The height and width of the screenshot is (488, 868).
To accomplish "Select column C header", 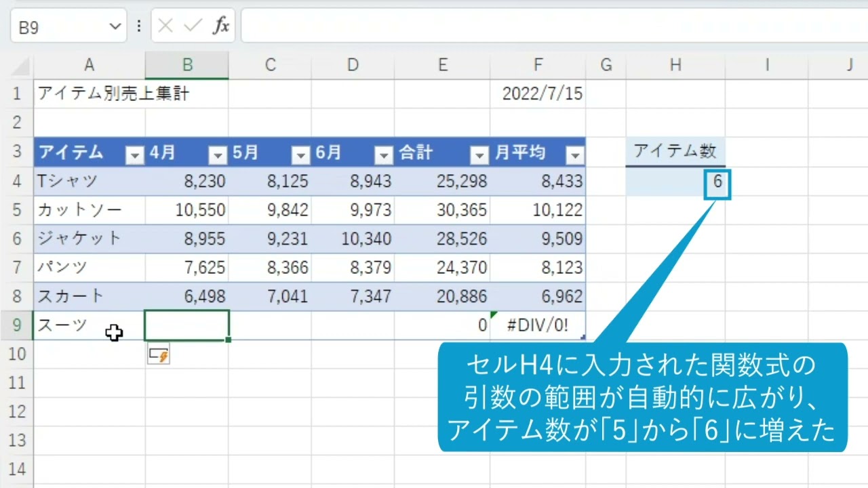I will pyautogui.click(x=270, y=65).
